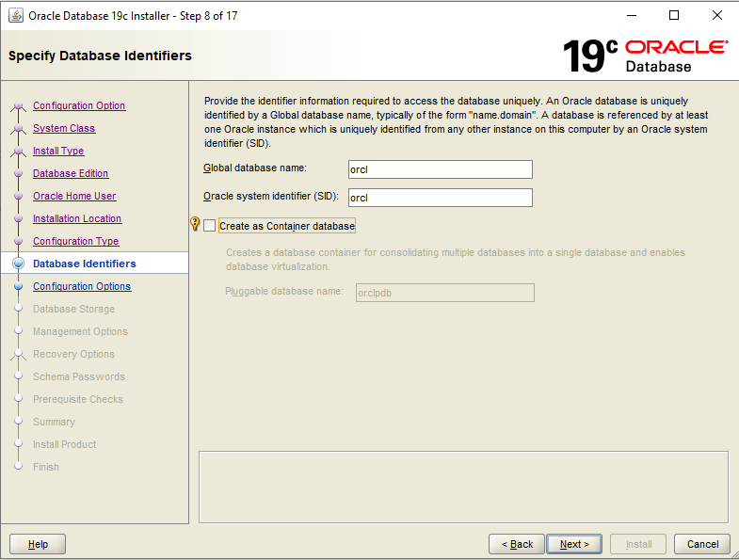Click the Install Product step node icon
The image size is (739, 560).
click(x=19, y=443)
